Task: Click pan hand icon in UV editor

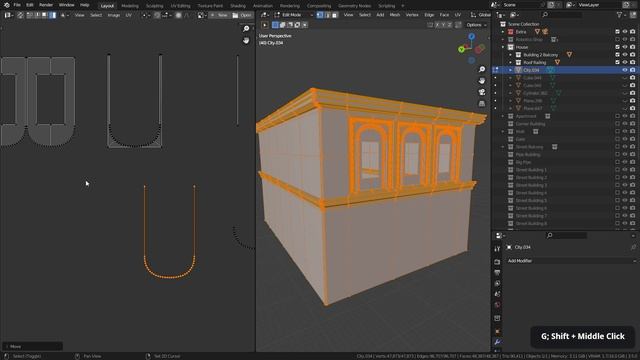Action: click(246, 40)
